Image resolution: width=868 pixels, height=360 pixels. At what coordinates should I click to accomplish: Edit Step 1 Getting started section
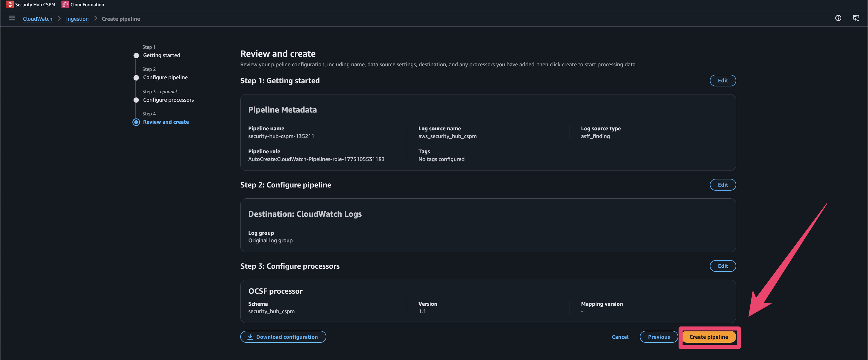point(722,81)
